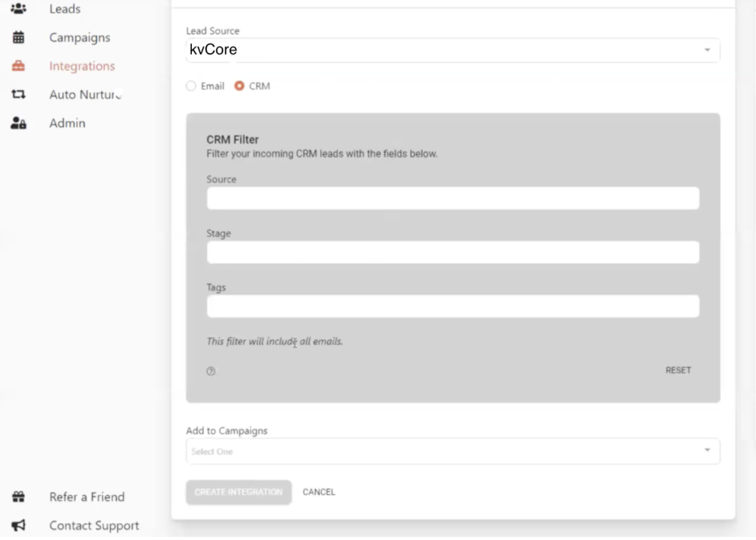Open Leads in the sidebar
Screen dimensions: 756x540
pyautogui.click(x=65, y=9)
